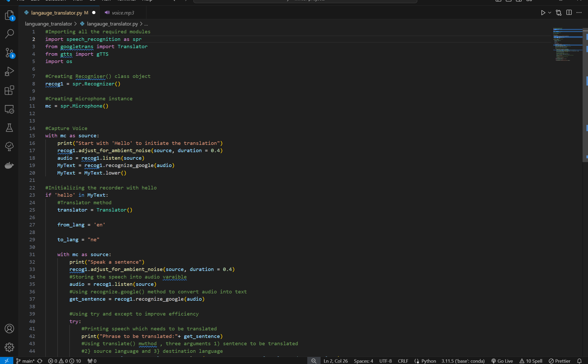
Task: Click 'mwthod' misspelled word on line 43
Action: pos(148,343)
